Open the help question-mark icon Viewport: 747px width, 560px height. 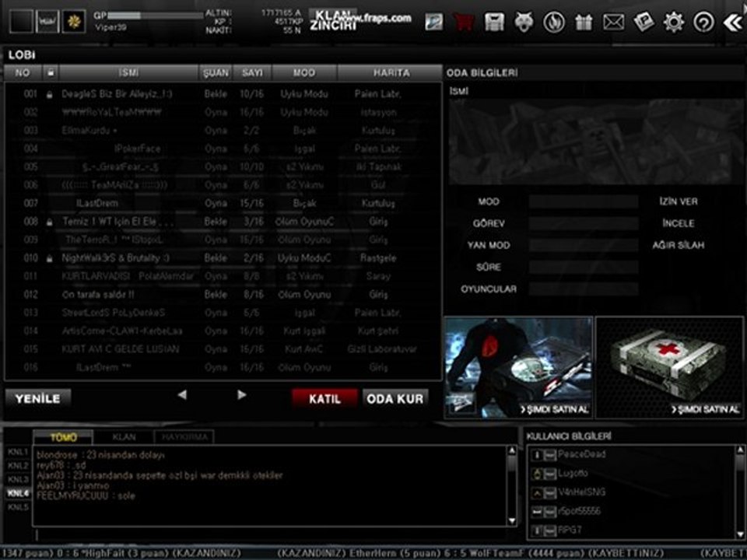pyautogui.click(x=703, y=22)
